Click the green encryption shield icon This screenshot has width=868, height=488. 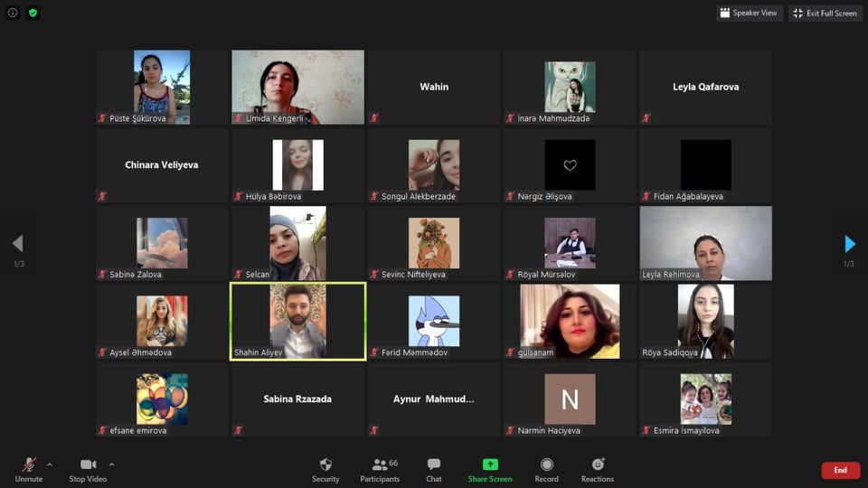33,13
